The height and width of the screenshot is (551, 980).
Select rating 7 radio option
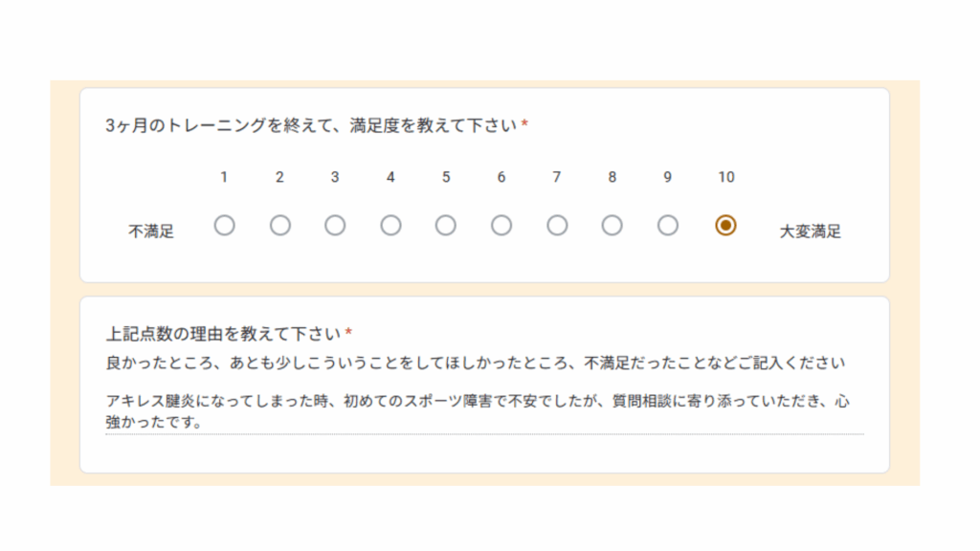tap(557, 226)
